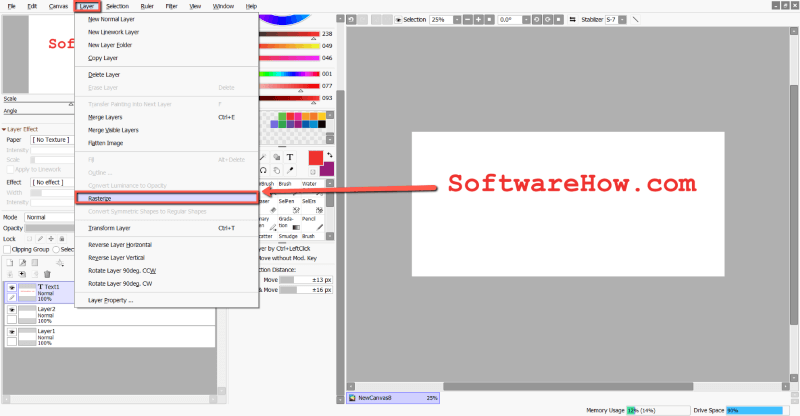Select the Gradation tool
Viewport: 800px width, 416px height.
(x=289, y=223)
